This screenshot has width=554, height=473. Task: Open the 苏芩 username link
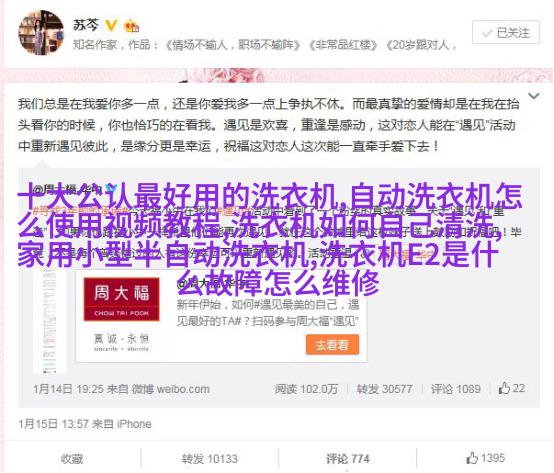click(86, 25)
